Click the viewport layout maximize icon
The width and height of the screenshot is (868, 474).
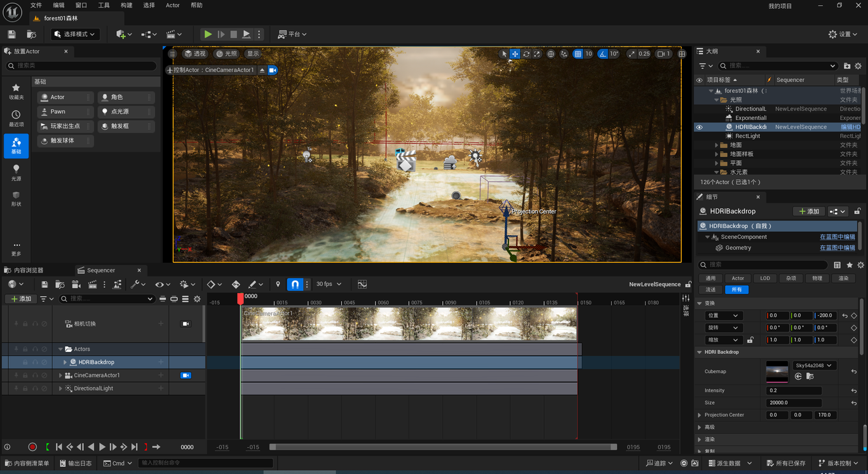[x=682, y=54]
